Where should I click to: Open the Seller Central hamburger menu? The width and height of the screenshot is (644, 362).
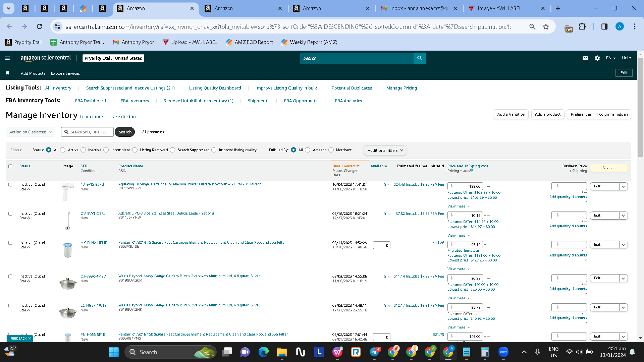click(x=7, y=58)
